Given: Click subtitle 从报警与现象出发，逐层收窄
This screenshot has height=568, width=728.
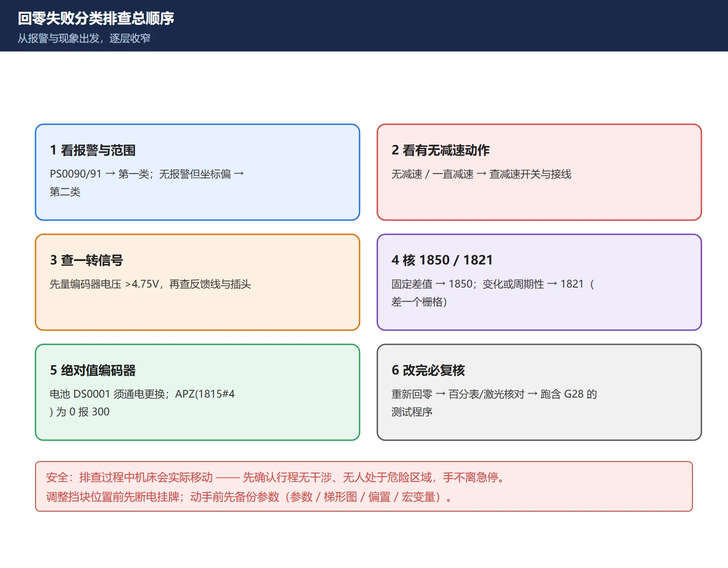Looking at the screenshot, I should 84,39.
